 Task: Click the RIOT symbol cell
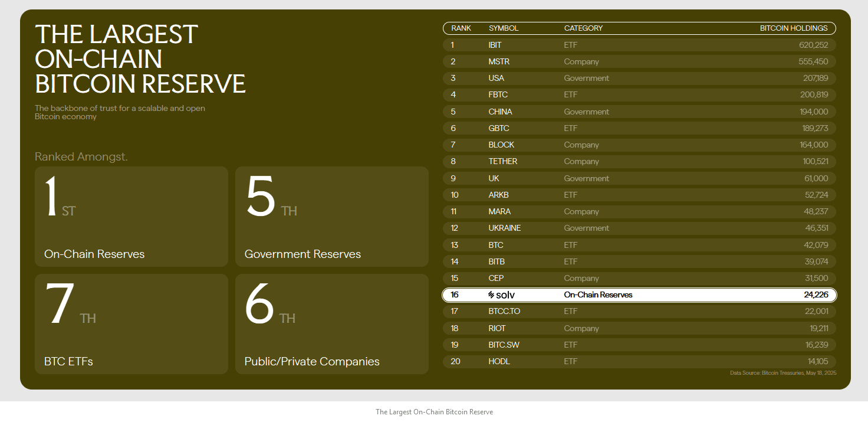pyautogui.click(x=497, y=328)
